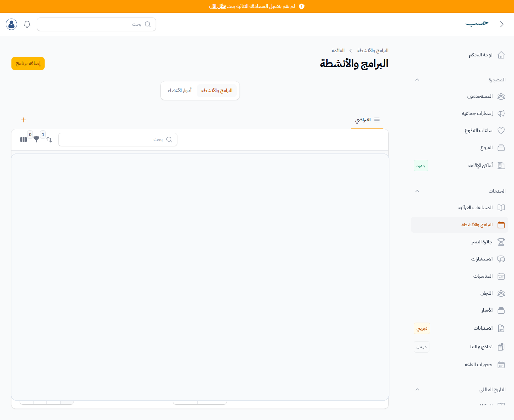Open أماكن الإقامة building icon
The height and width of the screenshot is (420, 514).
coord(501,166)
